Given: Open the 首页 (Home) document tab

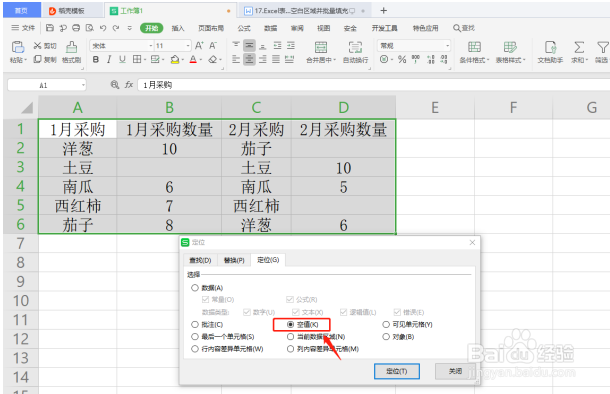Looking at the screenshot, I should point(22,11).
